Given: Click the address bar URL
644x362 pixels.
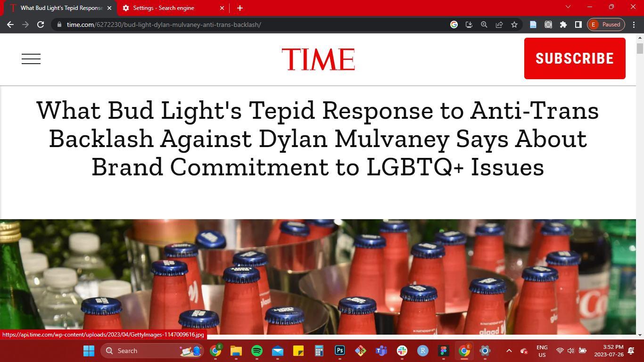Looking at the screenshot, I should [x=164, y=25].
